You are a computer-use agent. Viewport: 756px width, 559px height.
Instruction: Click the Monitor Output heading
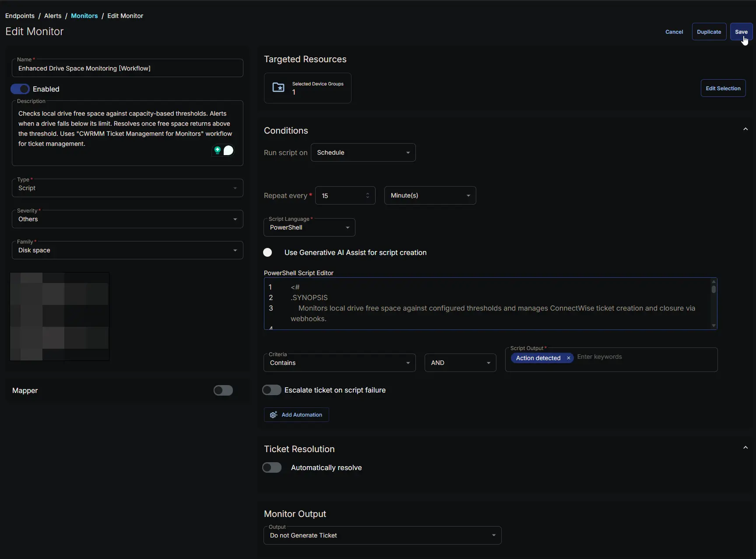pyautogui.click(x=295, y=514)
